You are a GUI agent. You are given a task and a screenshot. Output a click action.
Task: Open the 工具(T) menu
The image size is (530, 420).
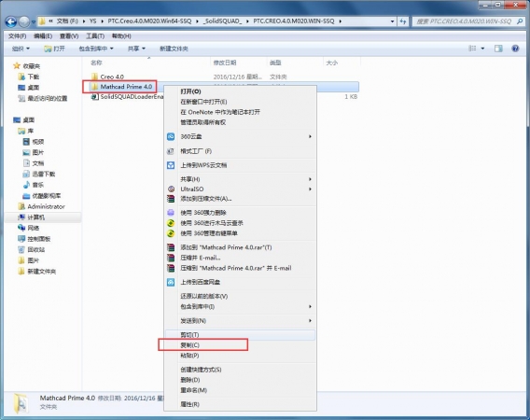pos(95,35)
